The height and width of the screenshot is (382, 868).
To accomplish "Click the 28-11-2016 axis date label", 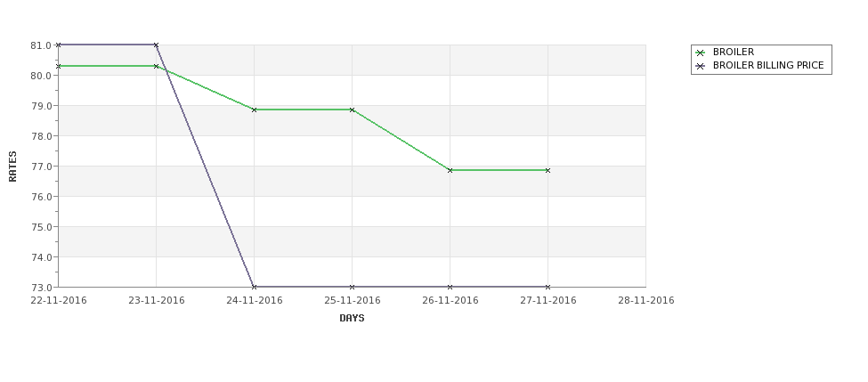I will pyautogui.click(x=646, y=301).
